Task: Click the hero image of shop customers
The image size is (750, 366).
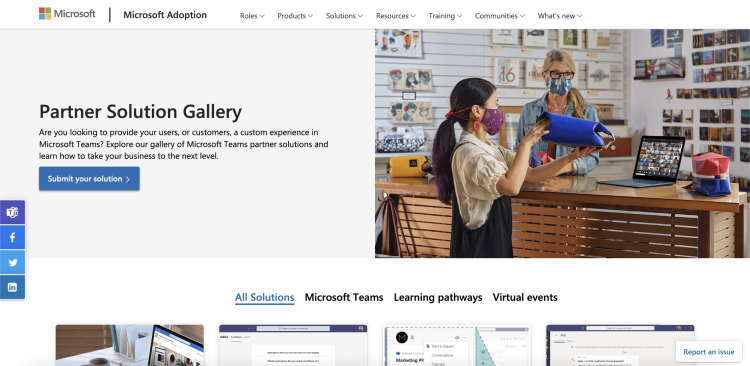Action: pyautogui.click(x=562, y=144)
